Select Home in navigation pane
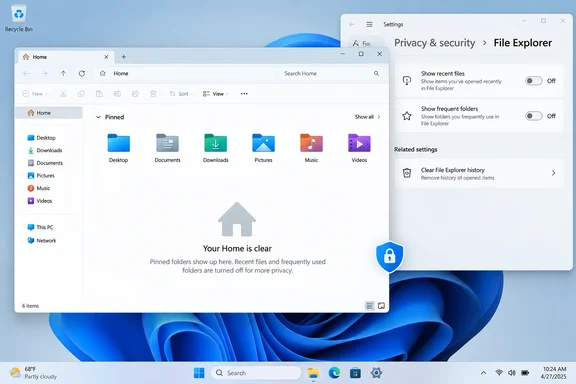The image size is (576, 384). [x=49, y=113]
